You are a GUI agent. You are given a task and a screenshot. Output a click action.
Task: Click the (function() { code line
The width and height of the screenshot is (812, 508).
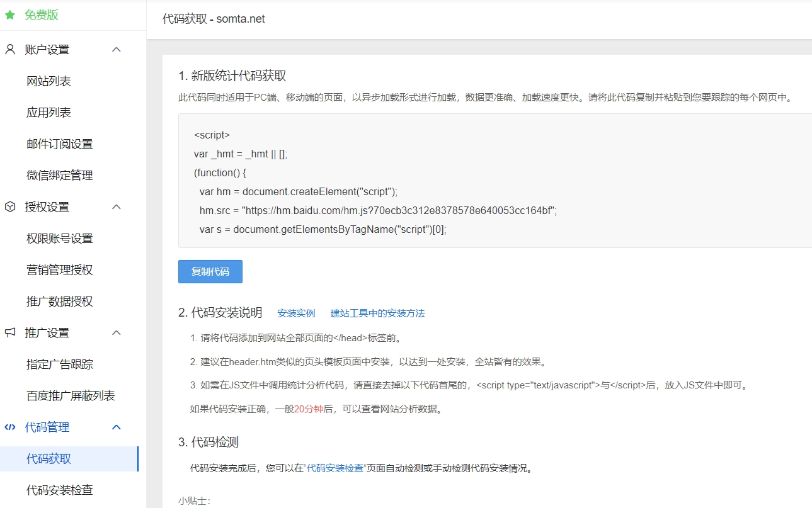pyautogui.click(x=220, y=172)
